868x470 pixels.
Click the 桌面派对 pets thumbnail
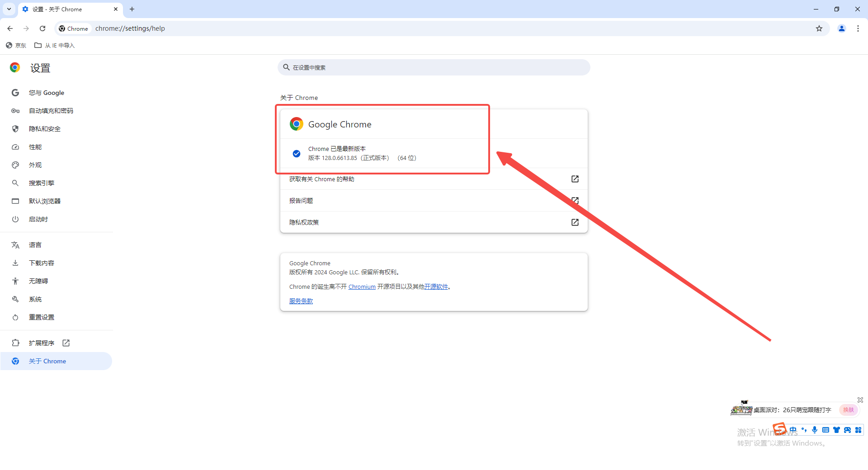(x=741, y=409)
